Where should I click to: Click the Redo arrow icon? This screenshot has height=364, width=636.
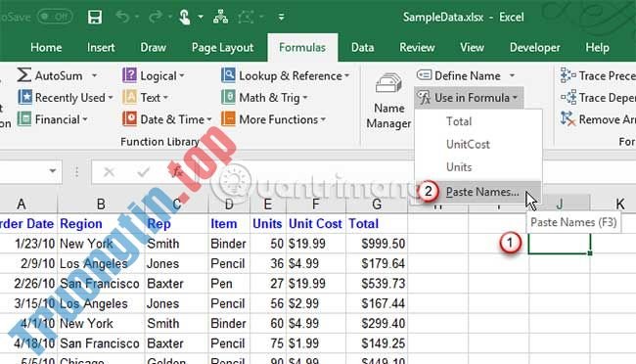[x=156, y=17]
